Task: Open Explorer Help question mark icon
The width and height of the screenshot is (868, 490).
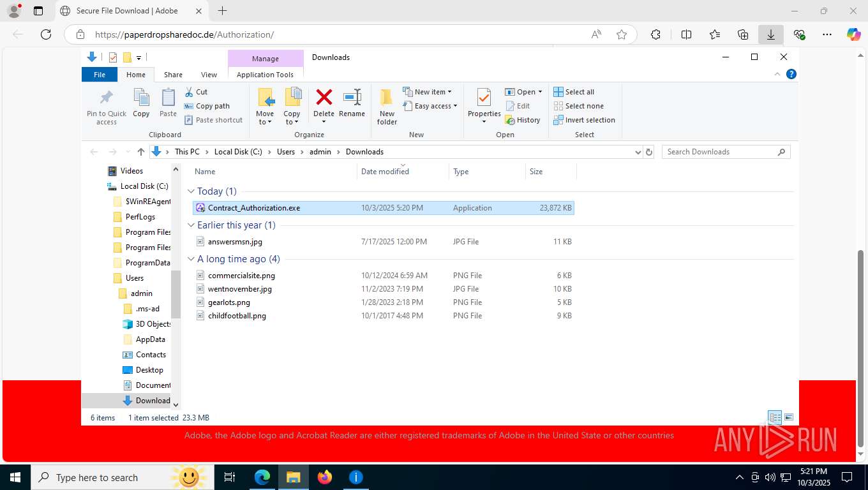Action: click(x=791, y=74)
